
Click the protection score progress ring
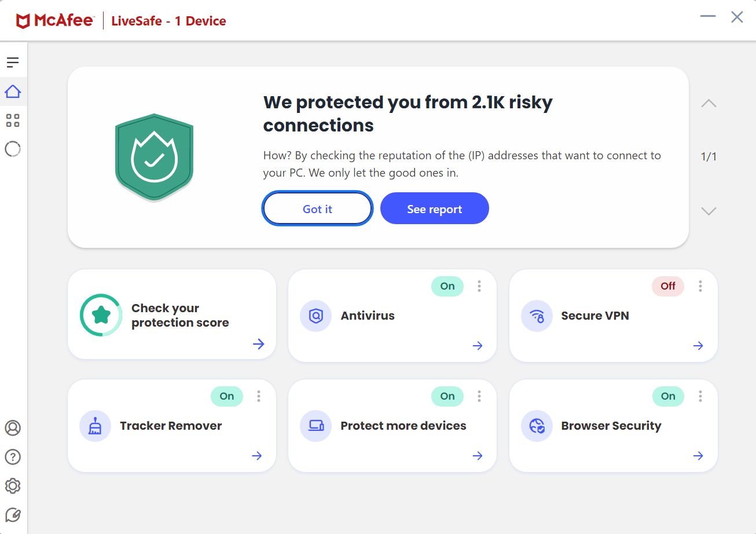click(101, 315)
